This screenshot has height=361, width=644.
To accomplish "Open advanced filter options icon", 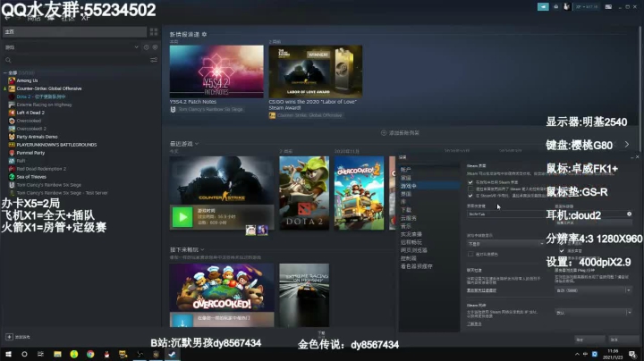I will [x=154, y=60].
